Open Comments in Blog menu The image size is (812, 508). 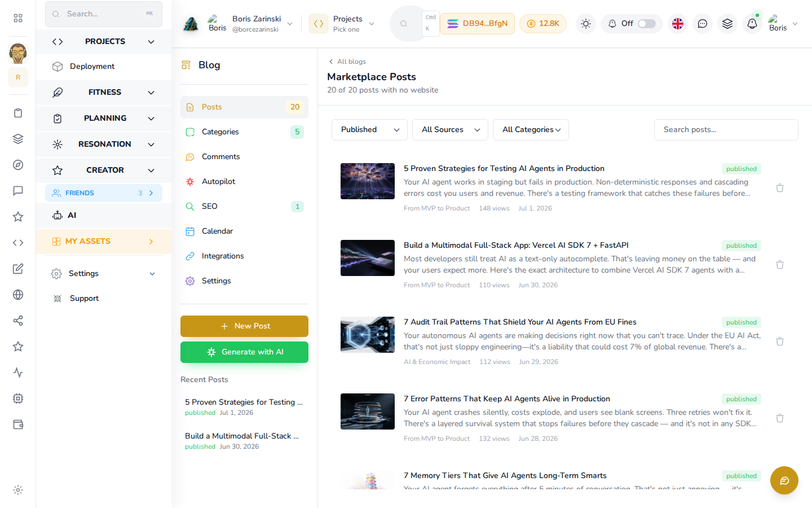coord(244,156)
